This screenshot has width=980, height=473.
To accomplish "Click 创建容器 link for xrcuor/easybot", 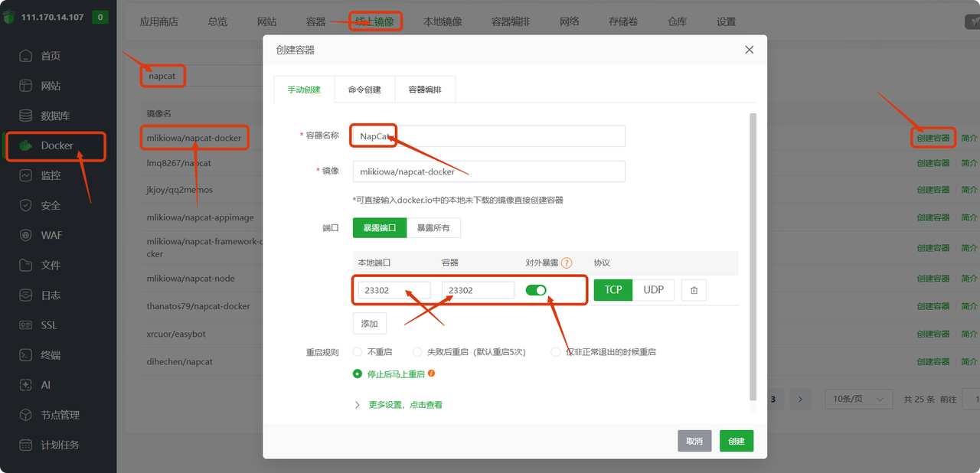I will point(933,334).
